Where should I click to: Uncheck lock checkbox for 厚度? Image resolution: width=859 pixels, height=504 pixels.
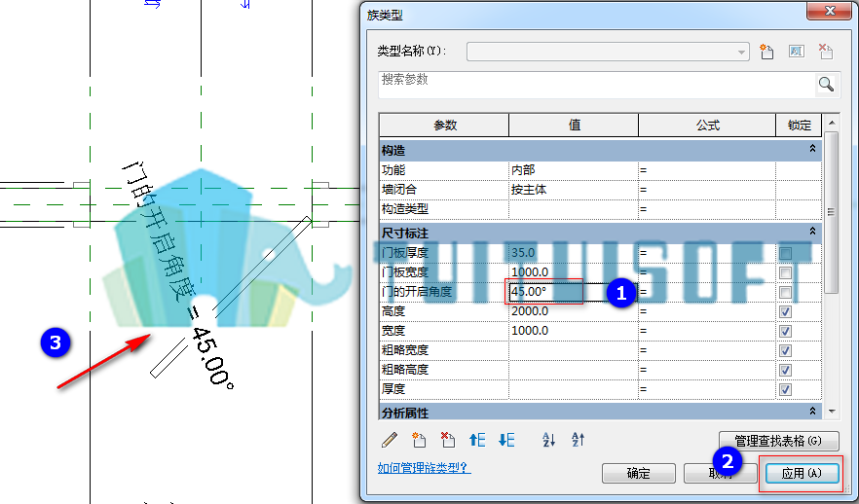point(785,389)
